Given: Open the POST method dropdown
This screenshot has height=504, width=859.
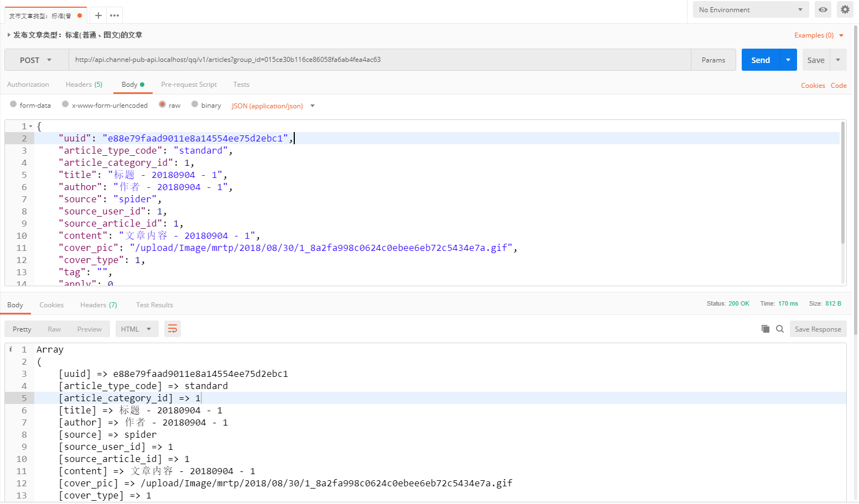Looking at the screenshot, I should coord(36,60).
